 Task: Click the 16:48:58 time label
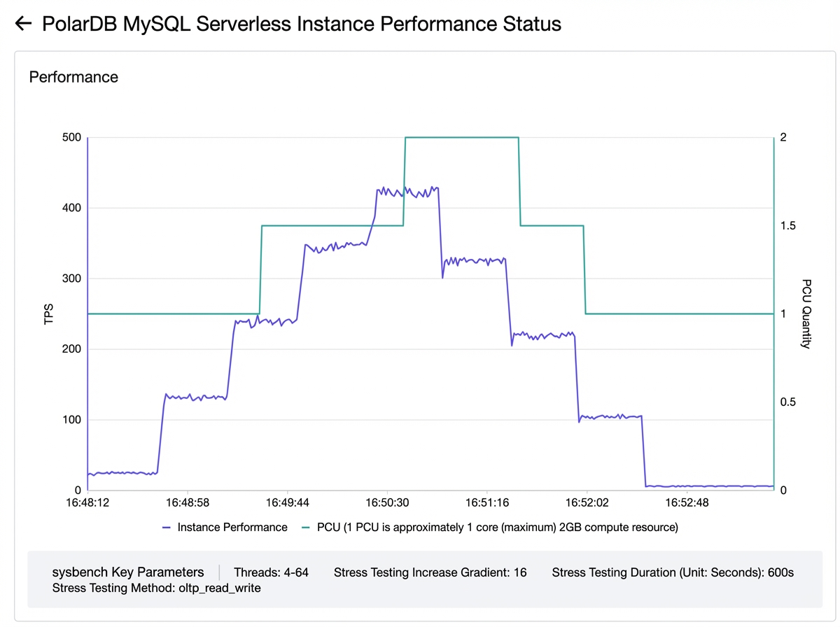(x=188, y=502)
